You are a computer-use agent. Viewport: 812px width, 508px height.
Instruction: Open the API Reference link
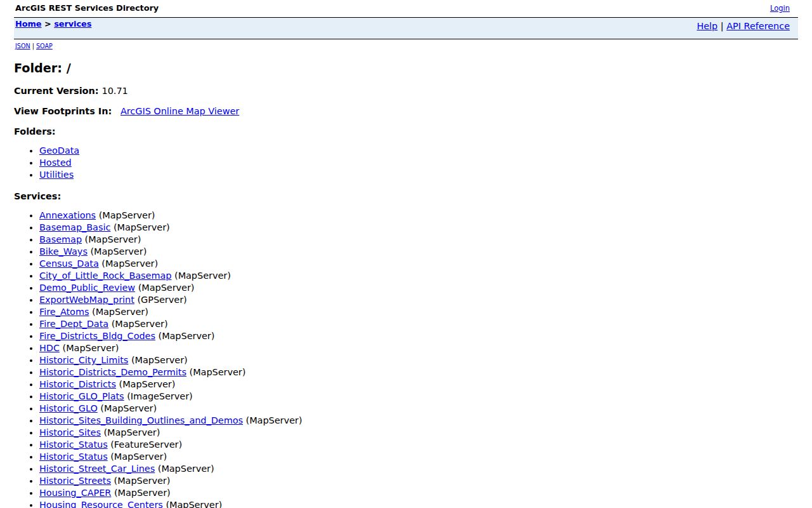758,26
